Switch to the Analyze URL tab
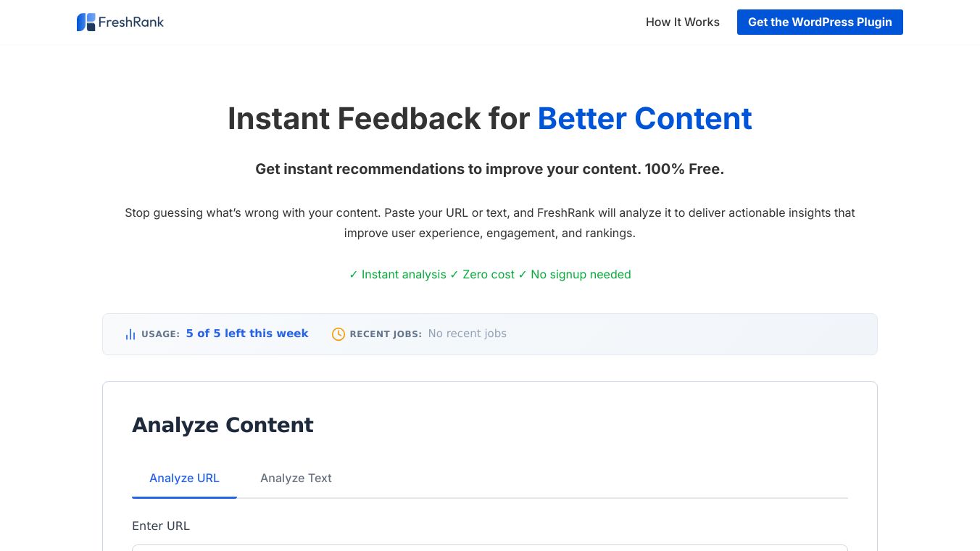Viewport: 980px width, 551px height. pyautogui.click(x=184, y=478)
